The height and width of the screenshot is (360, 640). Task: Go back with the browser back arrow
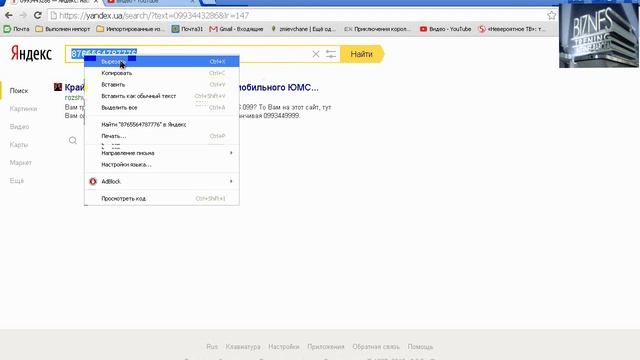[9, 16]
